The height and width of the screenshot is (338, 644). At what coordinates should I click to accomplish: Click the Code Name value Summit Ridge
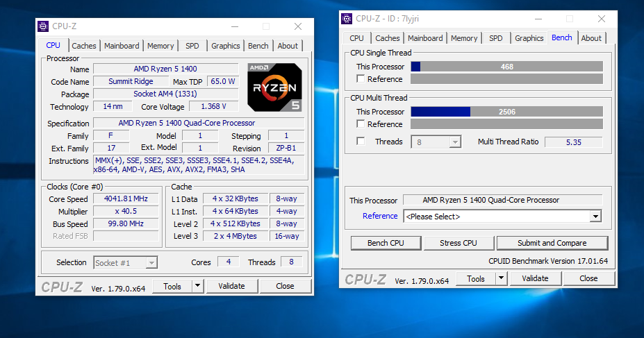point(131,81)
